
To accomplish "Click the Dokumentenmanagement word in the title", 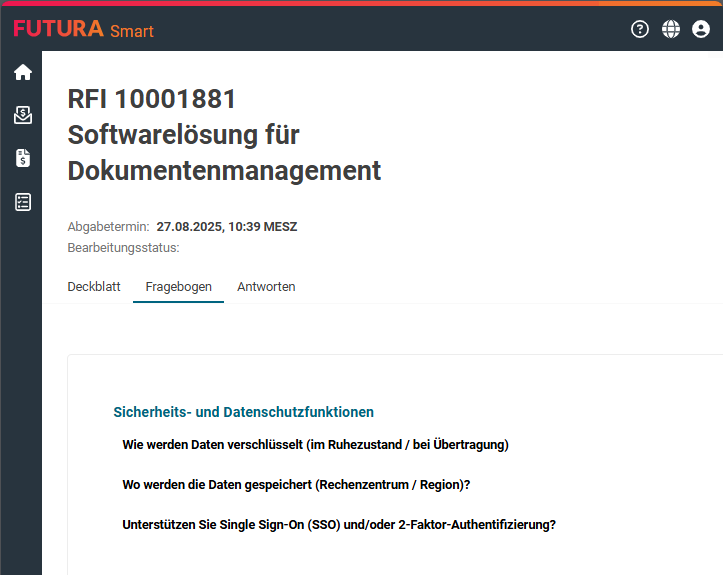I will point(224,171).
